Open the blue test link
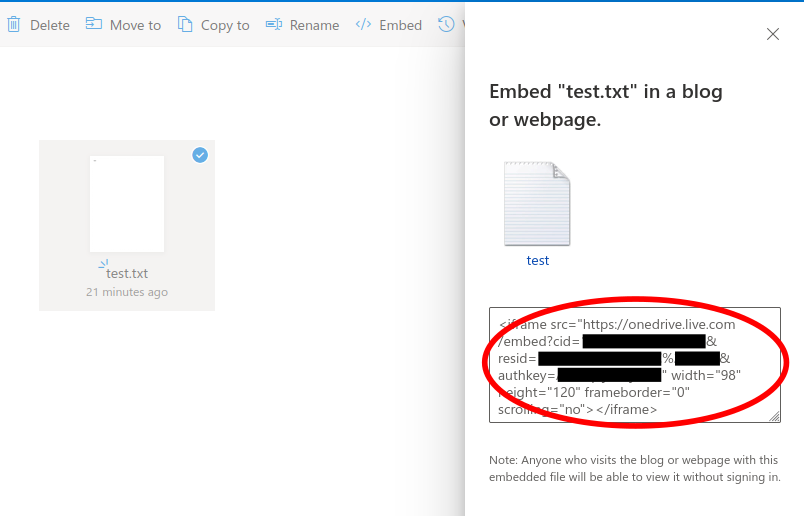This screenshot has width=804, height=516. coord(537,261)
